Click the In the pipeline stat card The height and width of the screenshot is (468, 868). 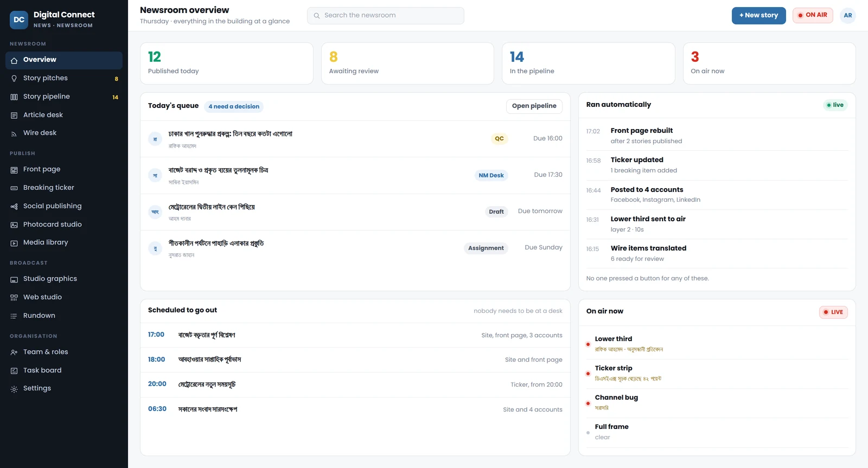click(x=588, y=63)
